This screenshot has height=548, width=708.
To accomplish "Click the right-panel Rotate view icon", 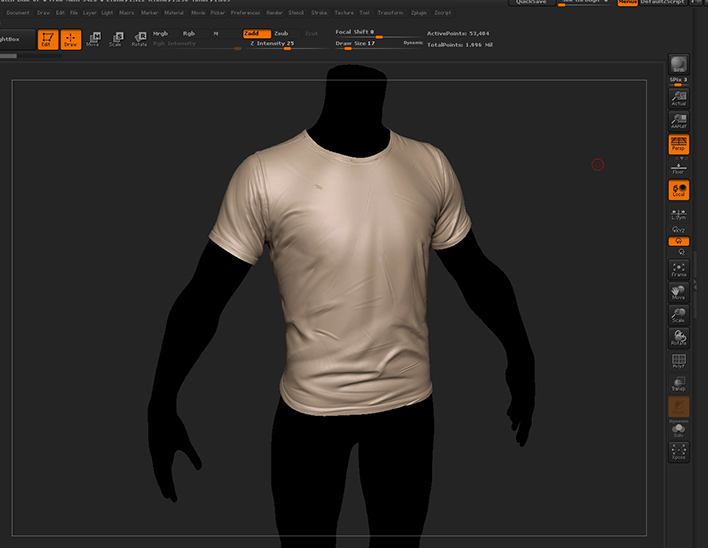I will click(x=678, y=338).
